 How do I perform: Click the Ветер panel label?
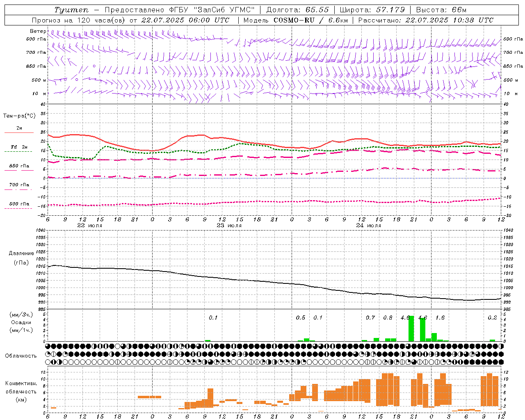coord(38,31)
